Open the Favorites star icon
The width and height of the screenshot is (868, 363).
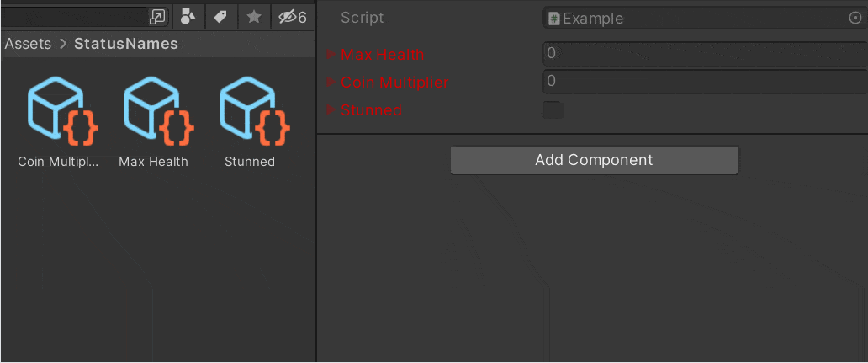pyautogui.click(x=253, y=18)
